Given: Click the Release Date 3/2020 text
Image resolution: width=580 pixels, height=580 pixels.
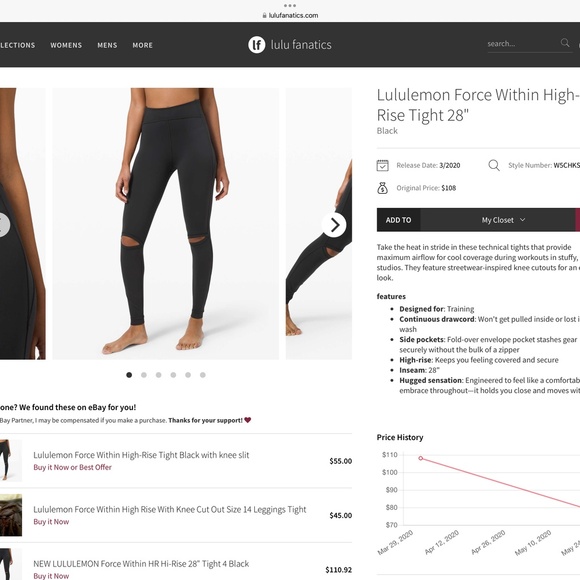Looking at the screenshot, I should coord(428,165).
